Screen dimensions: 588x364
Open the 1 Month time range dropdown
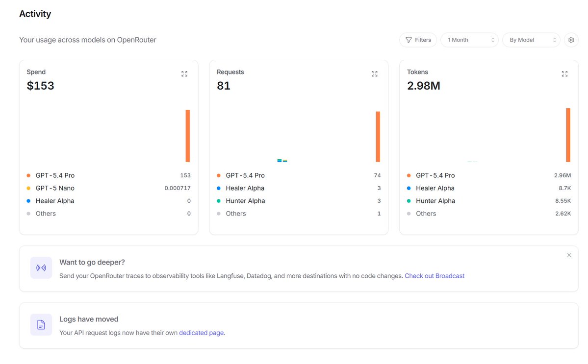[x=469, y=40]
